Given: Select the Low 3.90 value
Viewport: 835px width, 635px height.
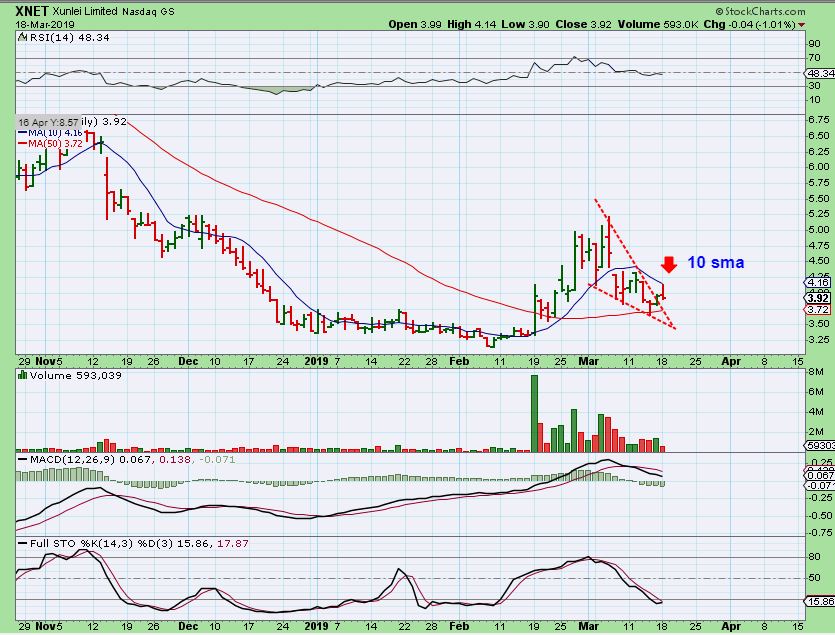Looking at the screenshot, I should [x=526, y=25].
